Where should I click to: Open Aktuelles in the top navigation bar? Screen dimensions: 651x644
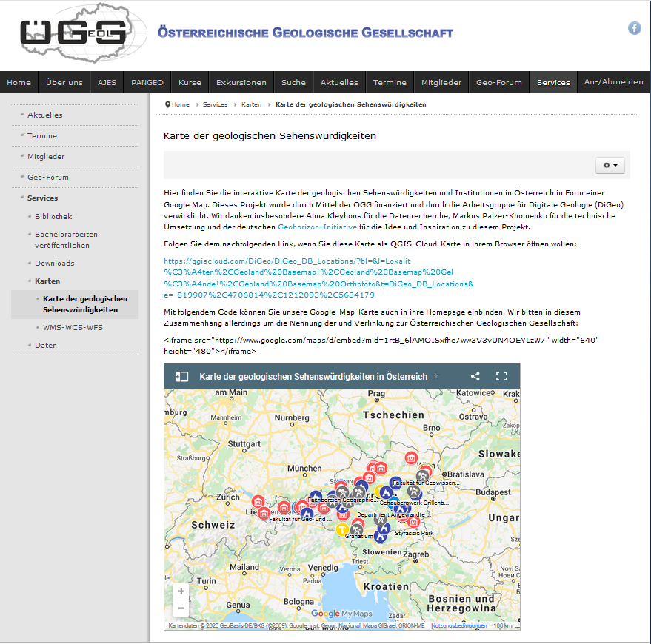[339, 82]
